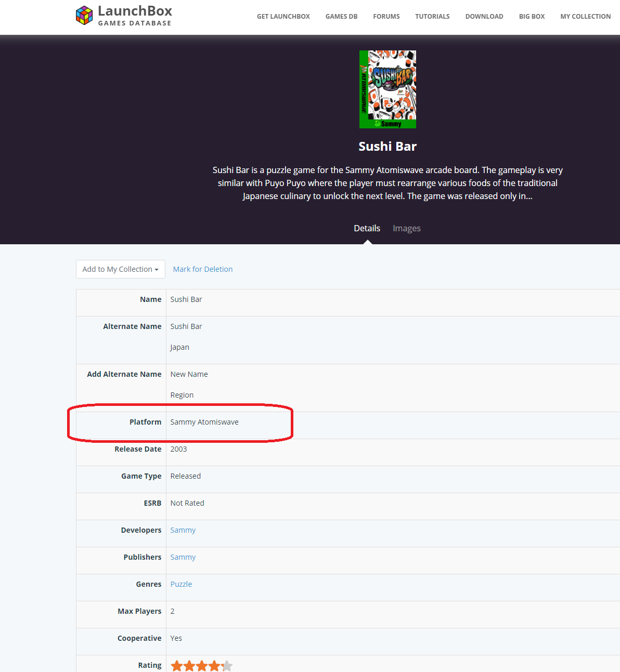Click the New Name alternate name field
The image size is (620, 672).
(189, 374)
